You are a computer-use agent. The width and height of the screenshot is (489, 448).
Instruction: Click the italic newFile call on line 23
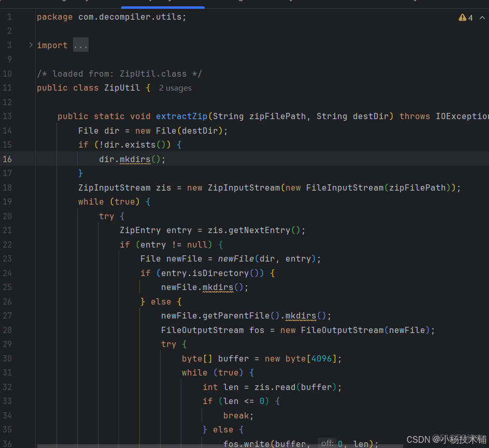pos(237,258)
